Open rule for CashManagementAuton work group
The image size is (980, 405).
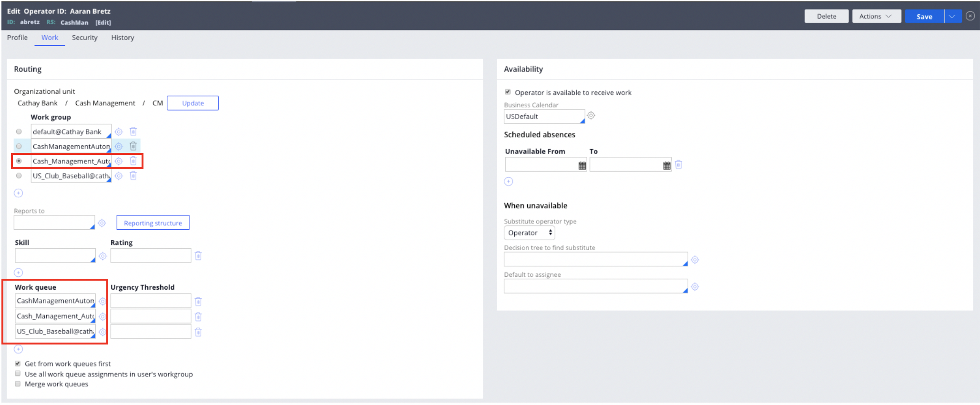point(119,147)
